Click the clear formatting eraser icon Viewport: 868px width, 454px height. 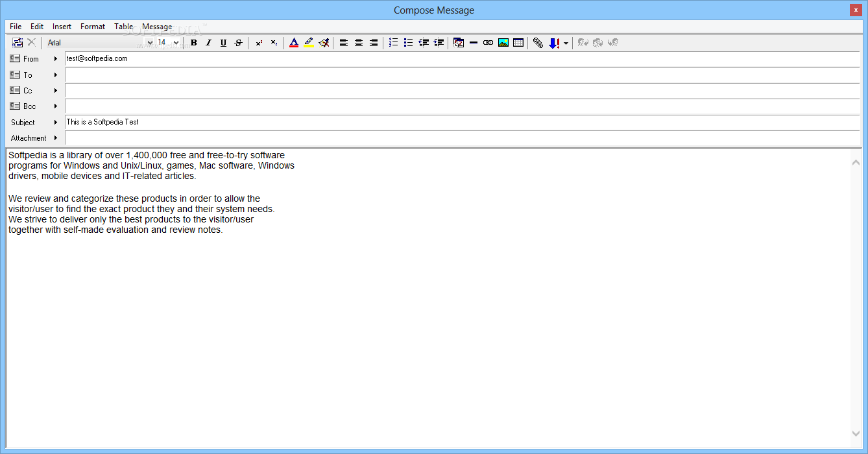(324, 43)
